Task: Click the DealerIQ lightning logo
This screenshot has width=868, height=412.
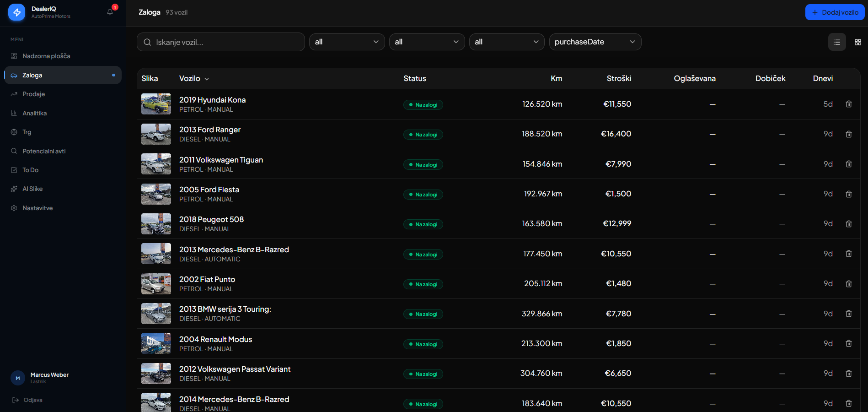Action: click(x=17, y=12)
